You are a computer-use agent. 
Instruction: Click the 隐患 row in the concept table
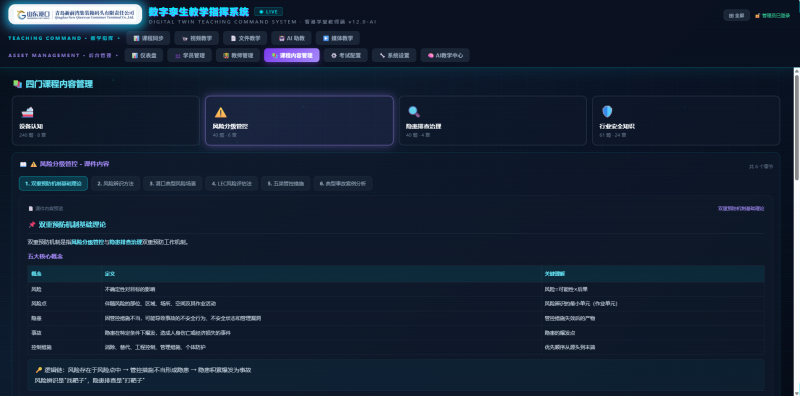(396, 318)
